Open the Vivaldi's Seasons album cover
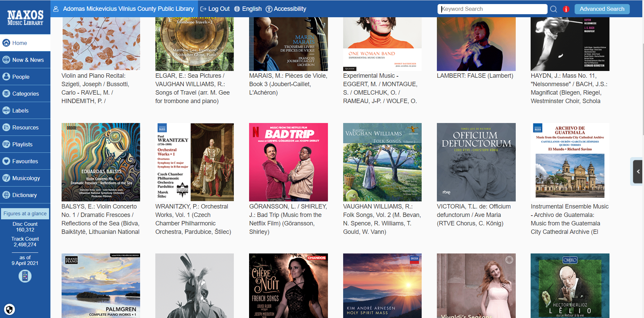Screen dimensions: 644x318 tap(476, 286)
